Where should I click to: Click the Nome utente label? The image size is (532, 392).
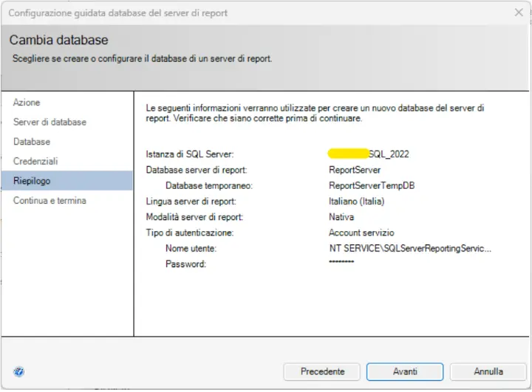pyautogui.click(x=191, y=249)
